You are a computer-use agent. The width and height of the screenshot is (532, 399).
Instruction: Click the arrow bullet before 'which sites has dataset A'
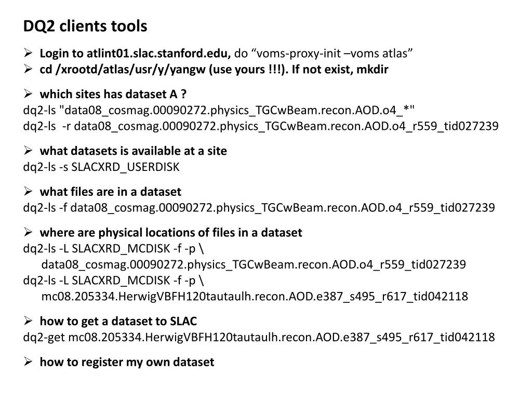point(28,94)
